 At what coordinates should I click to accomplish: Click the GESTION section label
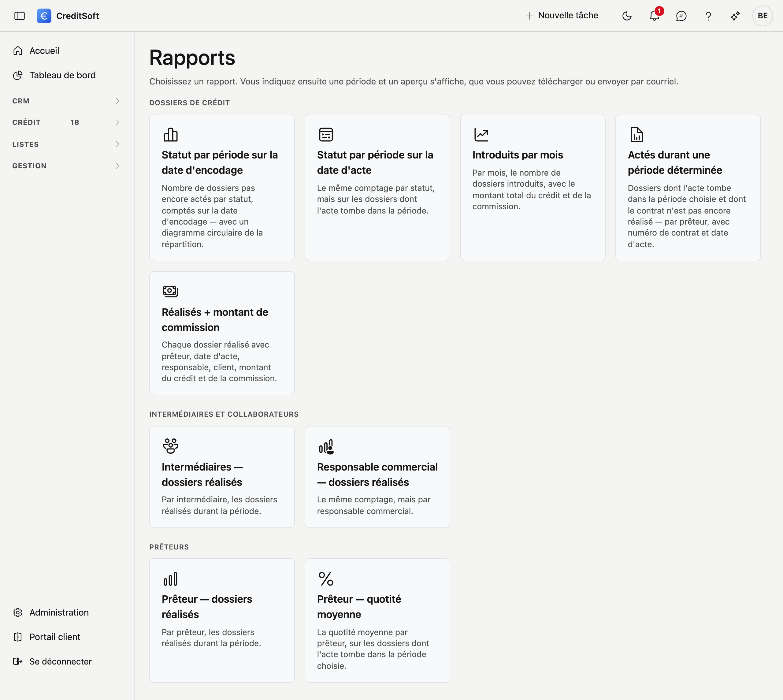tap(29, 166)
